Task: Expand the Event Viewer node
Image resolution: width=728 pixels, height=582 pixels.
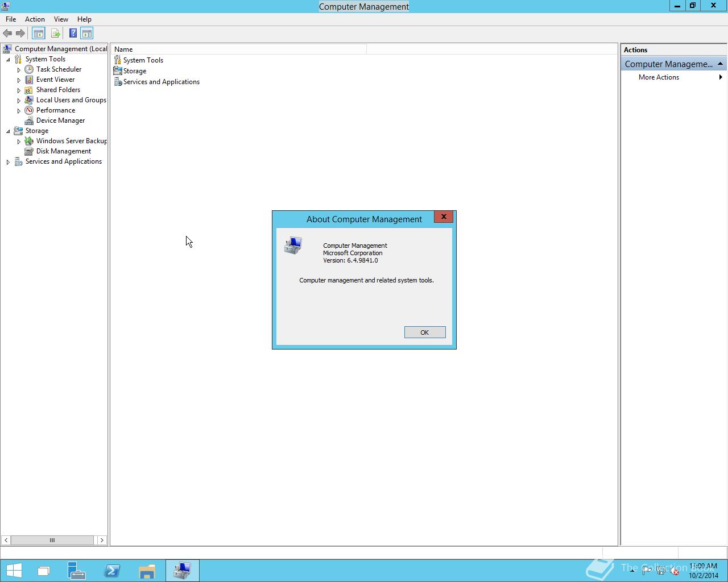Action: [19, 80]
